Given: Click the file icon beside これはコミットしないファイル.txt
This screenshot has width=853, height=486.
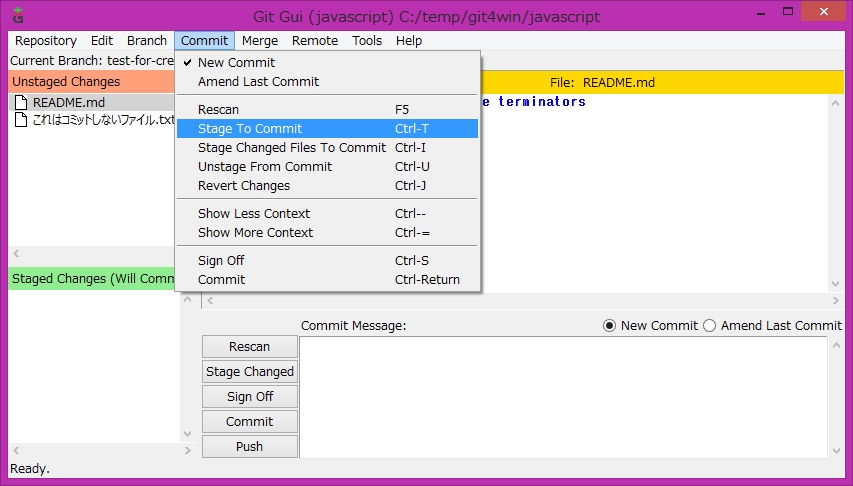Looking at the screenshot, I should coord(21,120).
